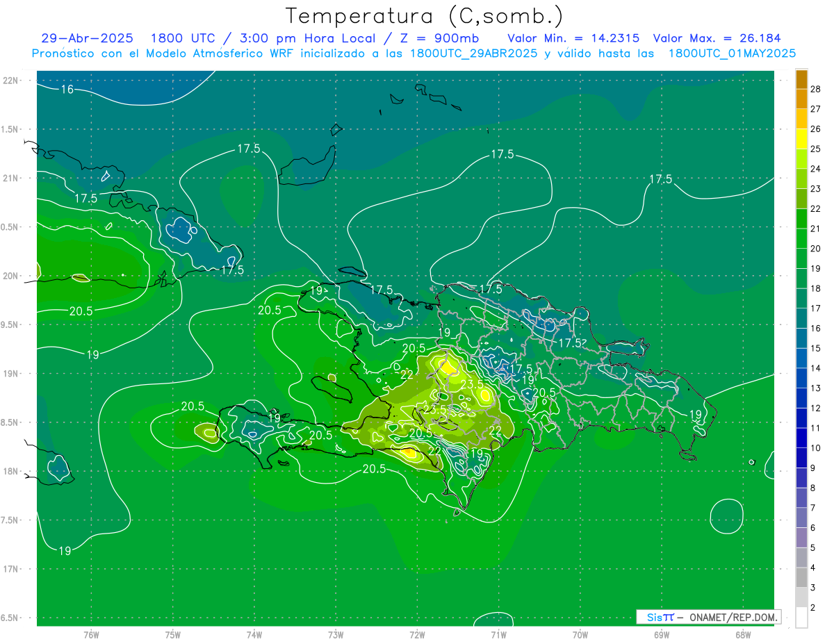
Task: Click the "73W" longitude axis label
Action: point(336,635)
